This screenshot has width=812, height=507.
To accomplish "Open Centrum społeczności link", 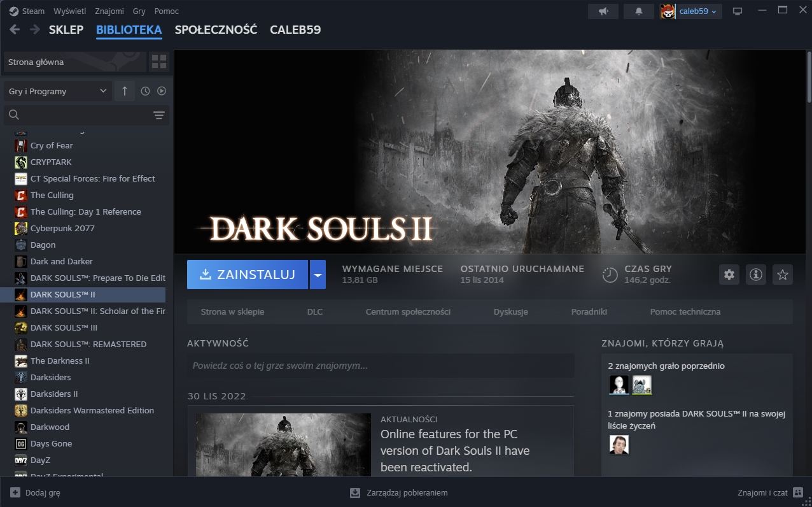I will pyautogui.click(x=408, y=311).
